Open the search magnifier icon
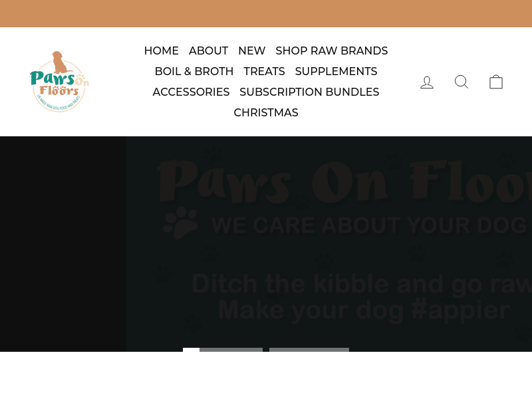Image resolution: width=532 pixels, height=399 pixels. click(x=462, y=82)
